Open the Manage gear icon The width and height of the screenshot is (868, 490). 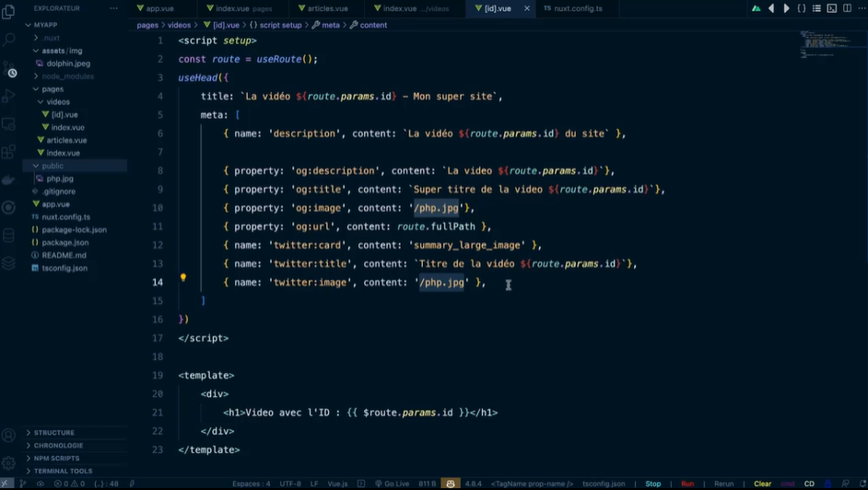click(9, 463)
